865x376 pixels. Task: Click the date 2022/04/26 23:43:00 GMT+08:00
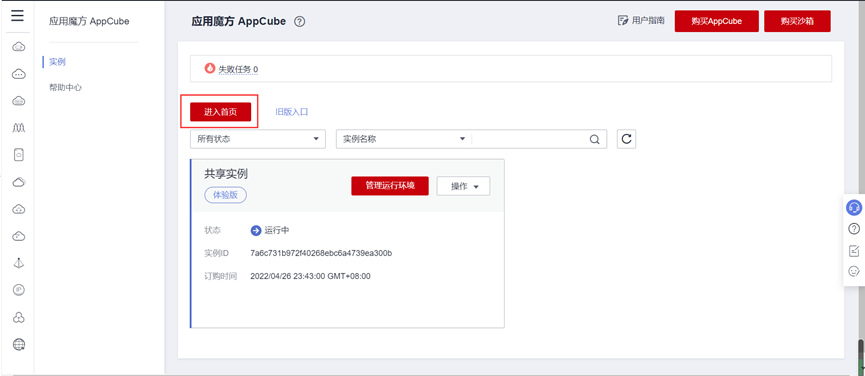tap(311, 276)
